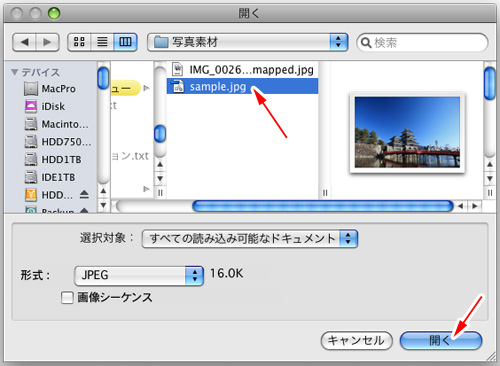Click the MacPro computer icon

coord(31,89)
